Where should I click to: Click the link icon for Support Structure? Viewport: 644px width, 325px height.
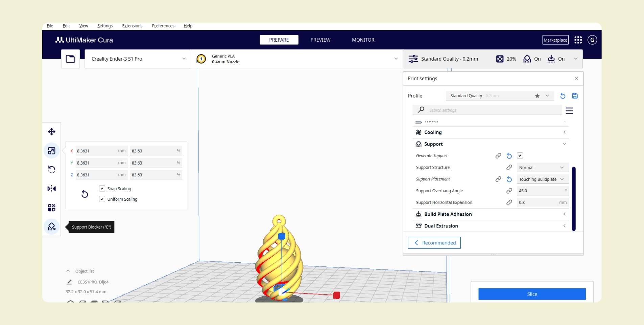tap(509, 168)
